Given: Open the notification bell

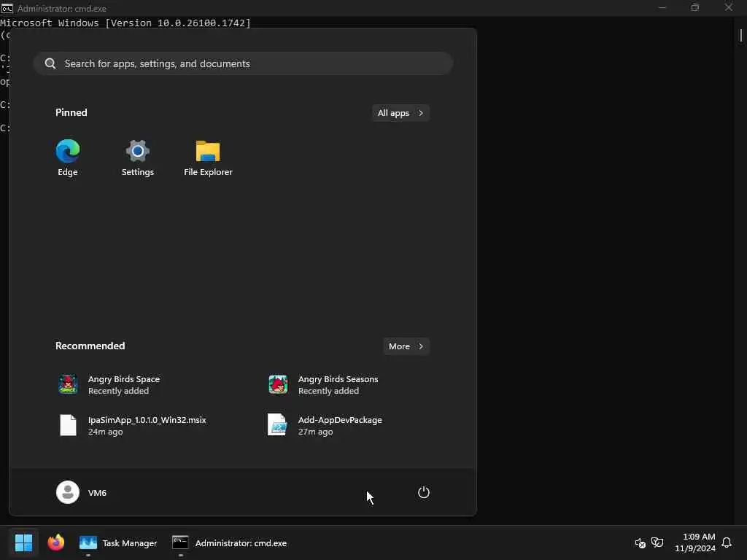Looking at the screenshot, I should (x=727, y=542).
